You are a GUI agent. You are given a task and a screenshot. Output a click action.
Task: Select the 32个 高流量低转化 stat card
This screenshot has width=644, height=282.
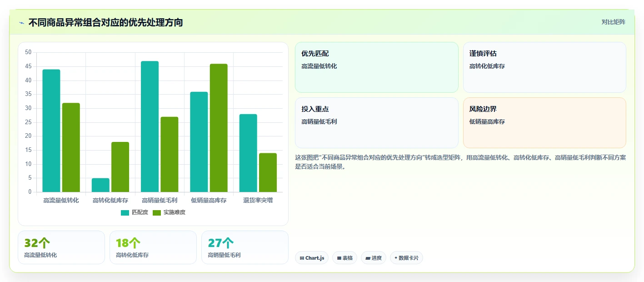point(61,247)
